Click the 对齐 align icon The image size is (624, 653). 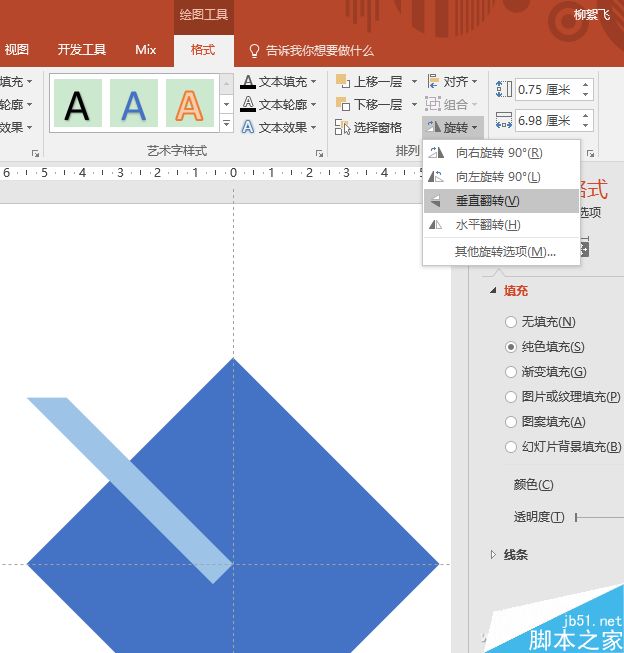coord(433,81)
